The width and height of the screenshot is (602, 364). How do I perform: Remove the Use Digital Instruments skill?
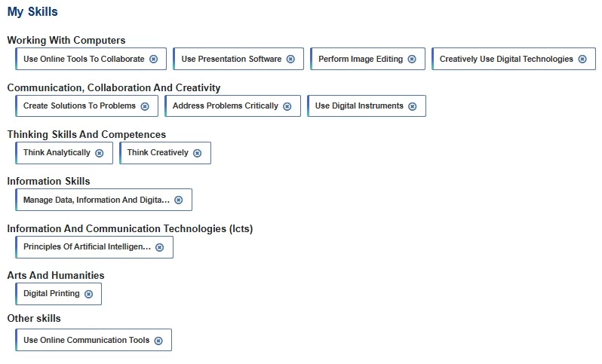[x=413, y=106]
